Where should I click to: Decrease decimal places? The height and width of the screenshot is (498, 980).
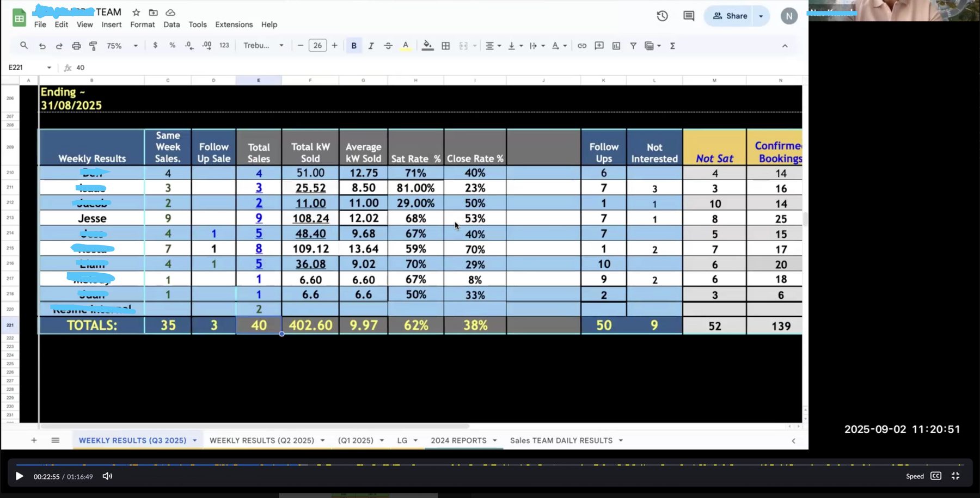click(189, 46)
